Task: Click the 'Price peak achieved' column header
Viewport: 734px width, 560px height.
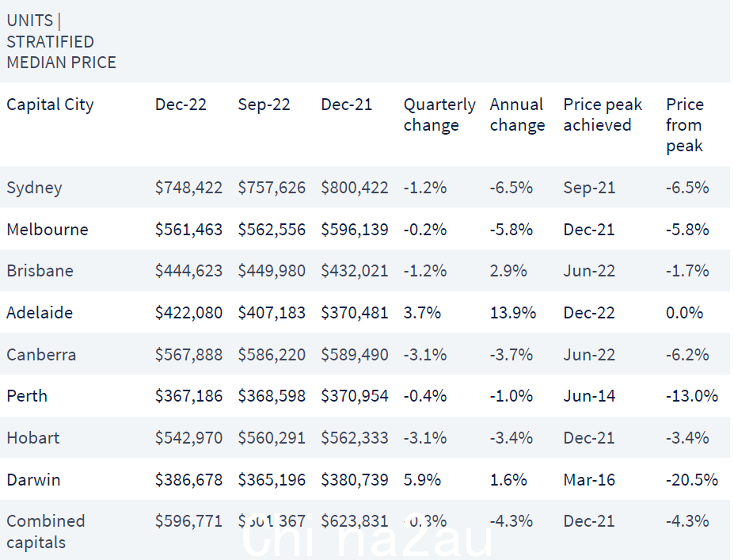Action: [603, 115]
